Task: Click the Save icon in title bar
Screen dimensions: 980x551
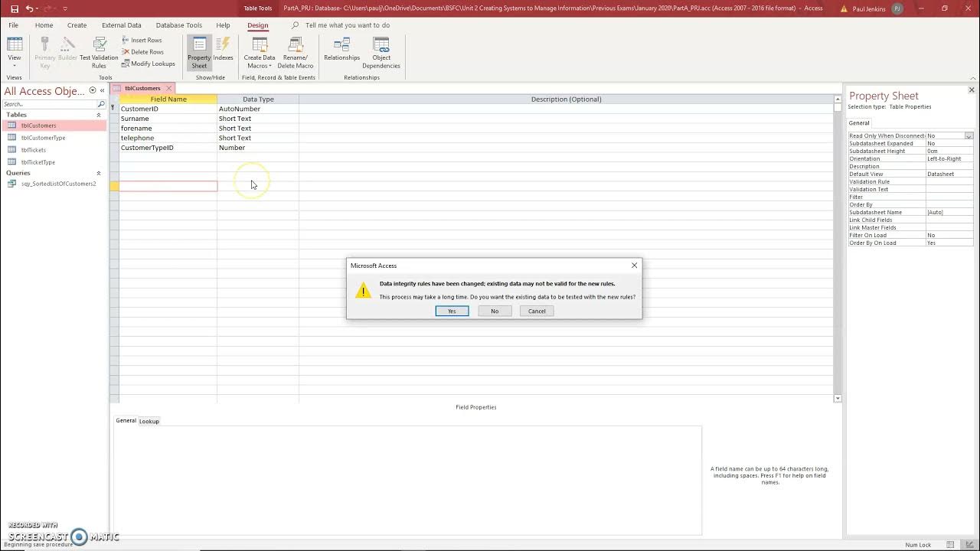Action: (14, 8)
